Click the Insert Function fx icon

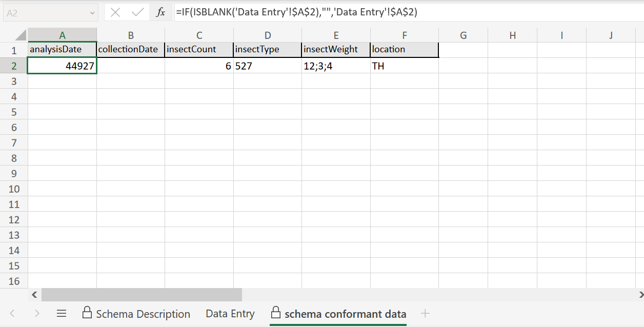tap(160, 12)
